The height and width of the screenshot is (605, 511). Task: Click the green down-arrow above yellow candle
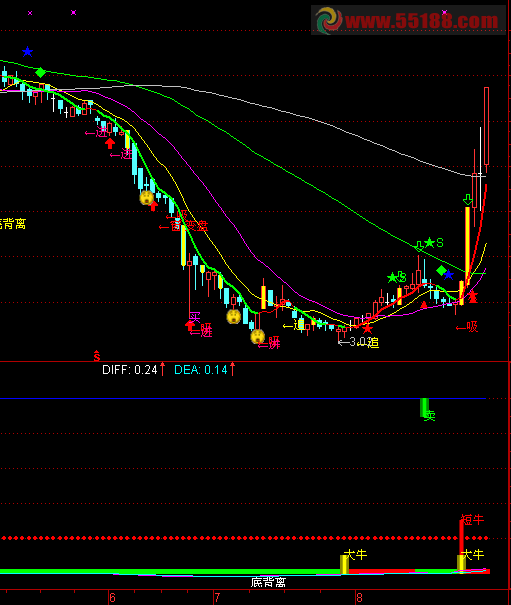[x=468, y=200]
